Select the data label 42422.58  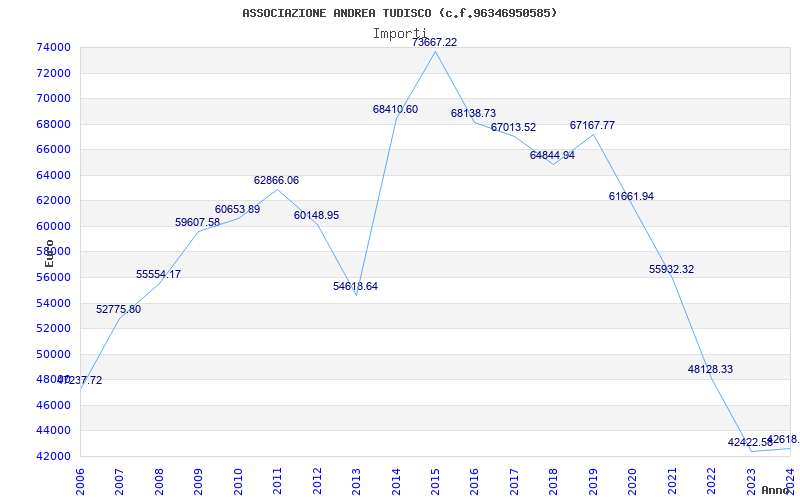[750, 442]
